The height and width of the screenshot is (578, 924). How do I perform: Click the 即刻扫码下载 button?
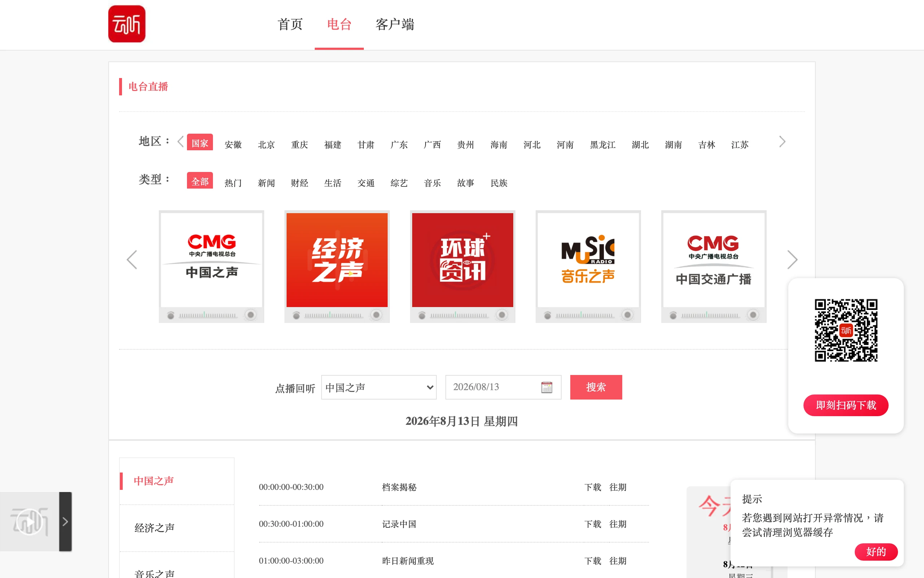846,405
